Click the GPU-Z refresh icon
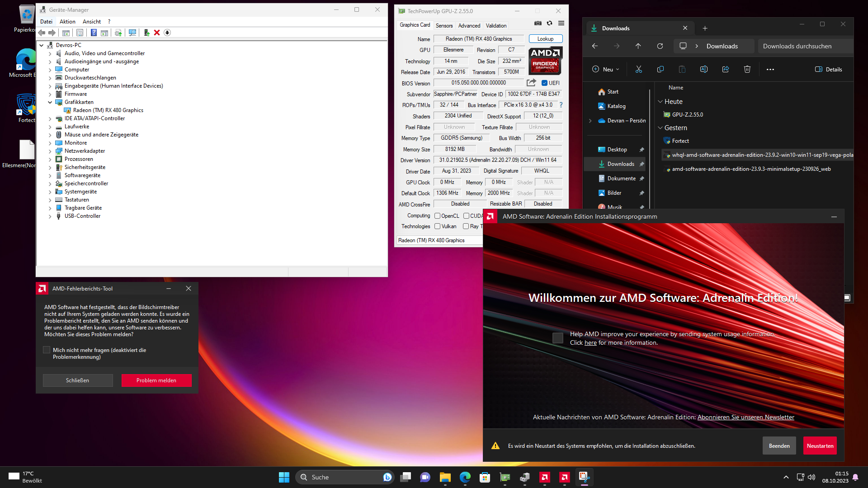The width and height of the screenshot is (868, 488). click(549, 23)
